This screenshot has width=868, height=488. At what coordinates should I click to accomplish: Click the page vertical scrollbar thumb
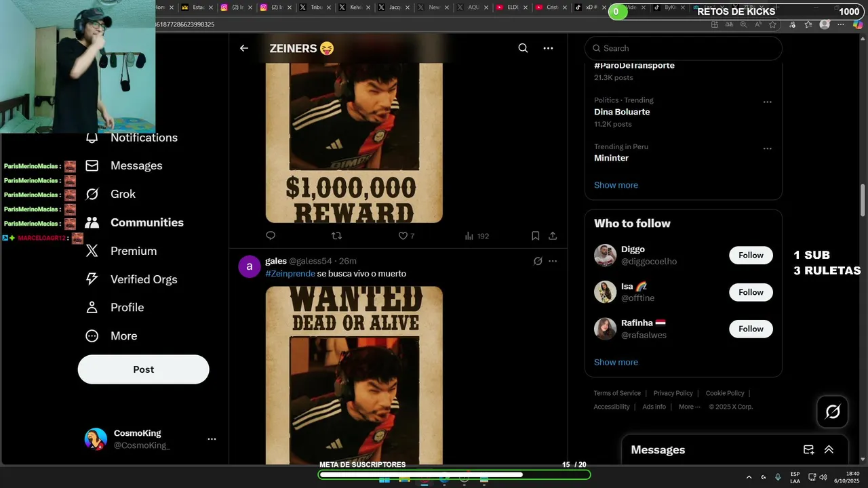coord(863,201)
